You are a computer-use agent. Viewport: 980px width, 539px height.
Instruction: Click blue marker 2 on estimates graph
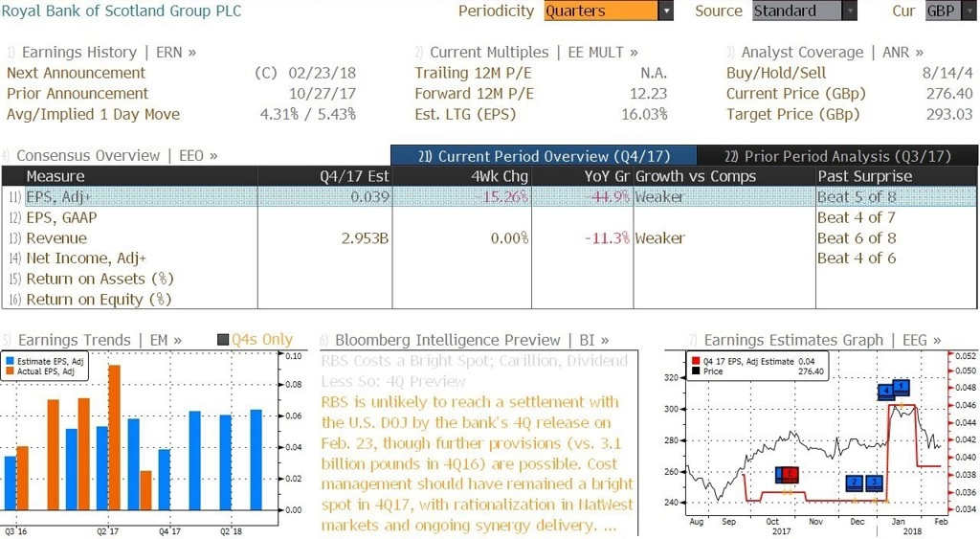point(855,483)
